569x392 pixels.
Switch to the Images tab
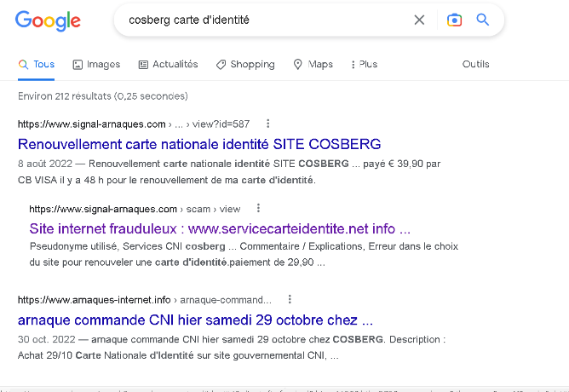click(x=96, y=65)
